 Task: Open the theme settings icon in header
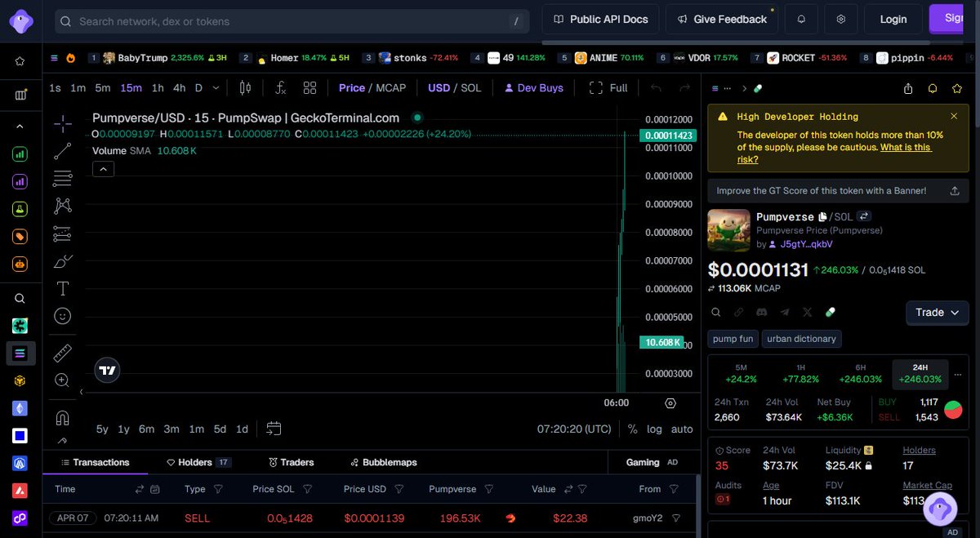click(841, 19)
